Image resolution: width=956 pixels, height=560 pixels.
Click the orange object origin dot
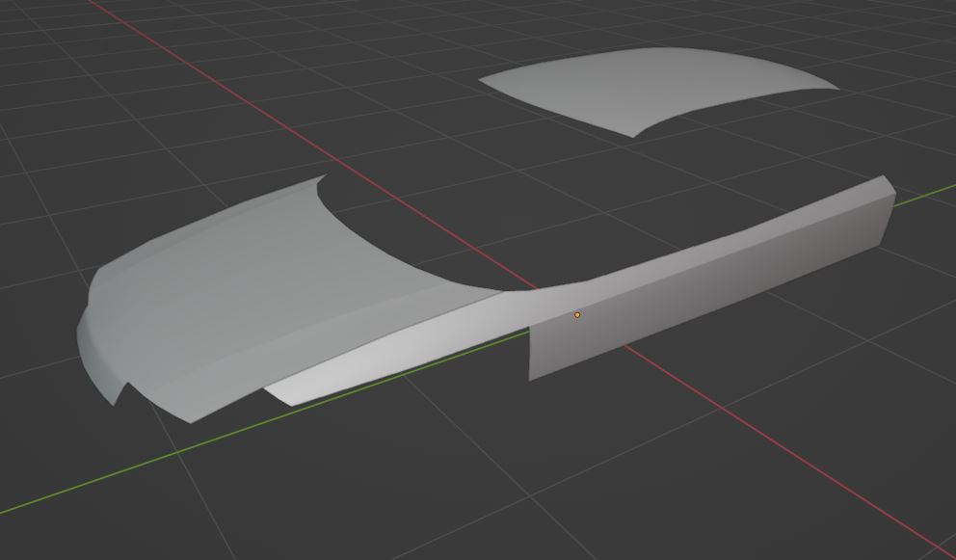pos(577,315)
